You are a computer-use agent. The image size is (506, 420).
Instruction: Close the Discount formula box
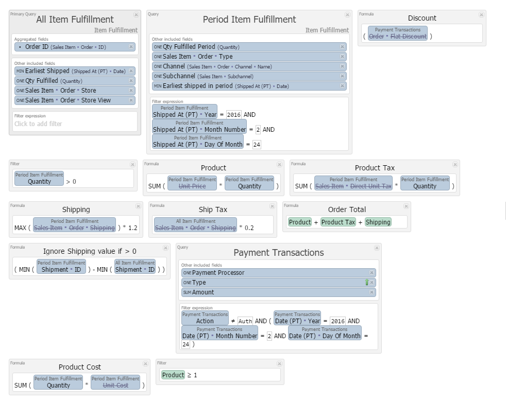481,15
